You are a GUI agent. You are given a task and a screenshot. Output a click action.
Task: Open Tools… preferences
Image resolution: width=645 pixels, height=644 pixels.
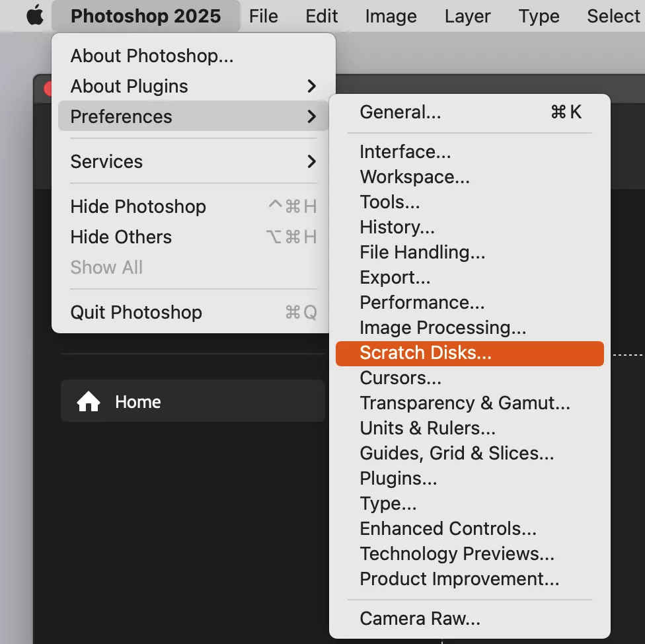click(470, 202)
